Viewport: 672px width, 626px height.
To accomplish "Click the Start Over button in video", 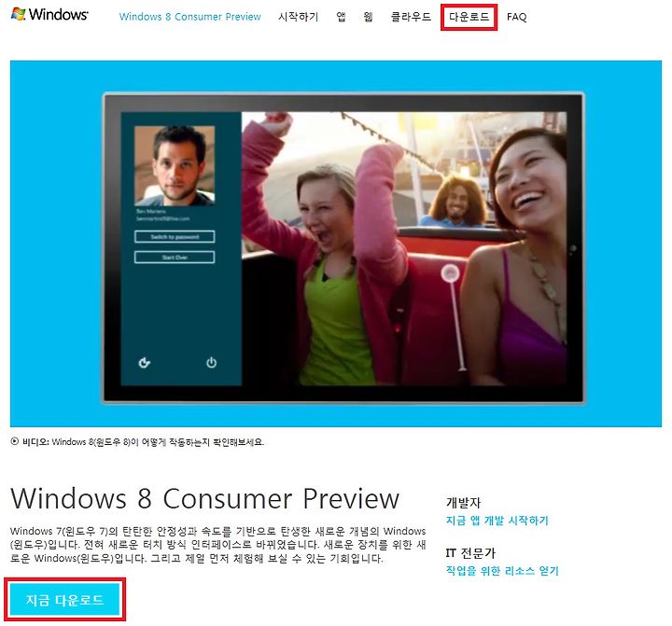I will point(175,257).
